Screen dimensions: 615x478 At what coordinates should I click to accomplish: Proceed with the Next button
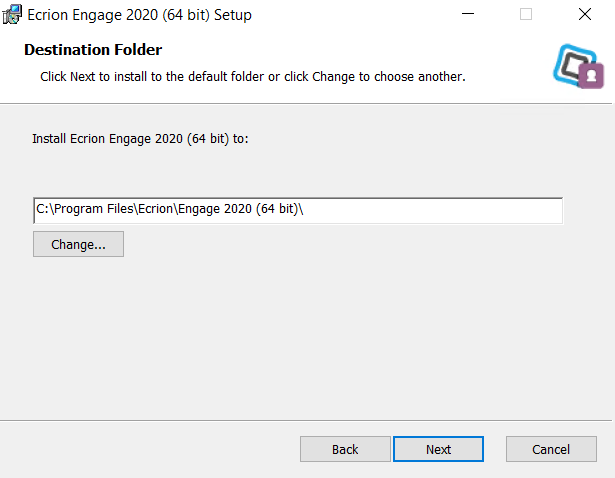click(439, 449)
